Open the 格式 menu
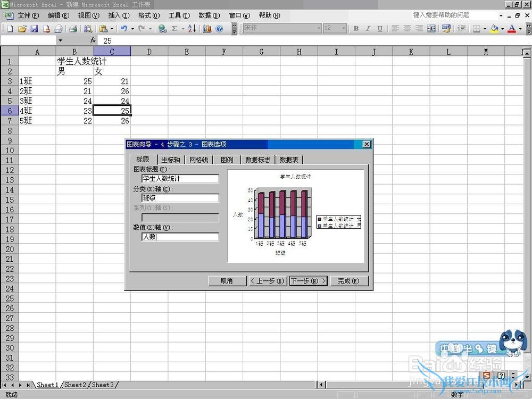Image resolution: width=532 pixels, height=399 pixels. point(149,15)
